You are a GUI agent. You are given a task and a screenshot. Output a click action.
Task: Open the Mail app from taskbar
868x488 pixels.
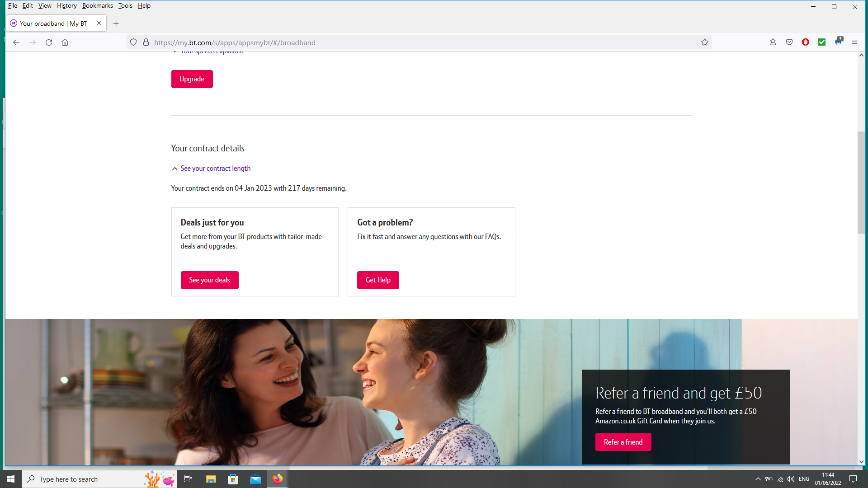(255, 479)
